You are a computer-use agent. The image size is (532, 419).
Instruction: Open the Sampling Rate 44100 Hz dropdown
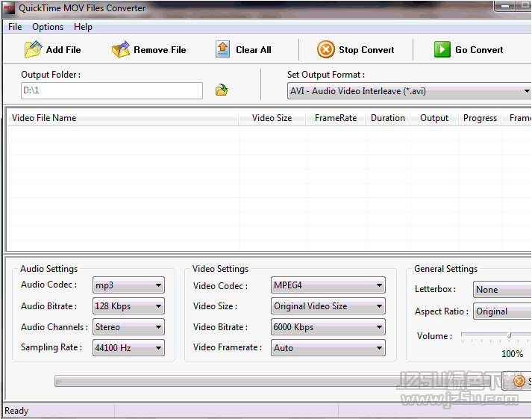(x=128, y=348)
